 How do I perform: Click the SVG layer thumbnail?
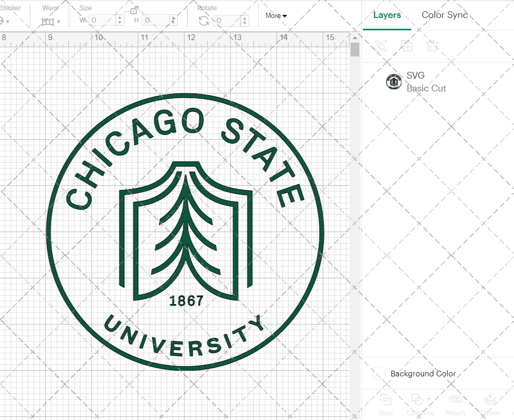click(394, 82)
